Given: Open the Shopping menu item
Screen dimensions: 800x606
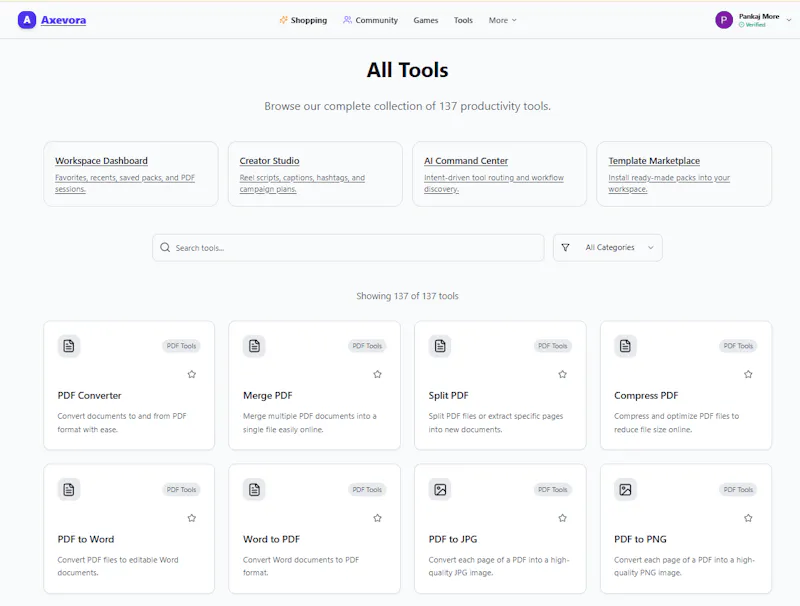Looking at the screenshot, I should 303,20.
